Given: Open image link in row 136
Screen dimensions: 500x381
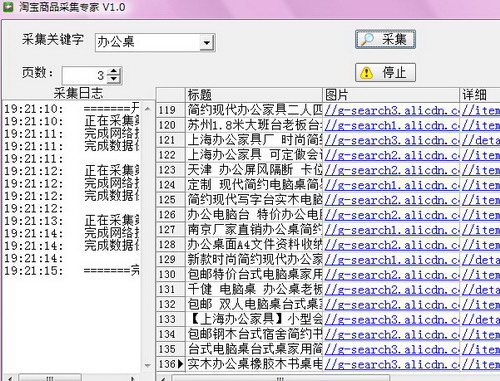Looking at the screenshot, I should (x=391, y=364).
